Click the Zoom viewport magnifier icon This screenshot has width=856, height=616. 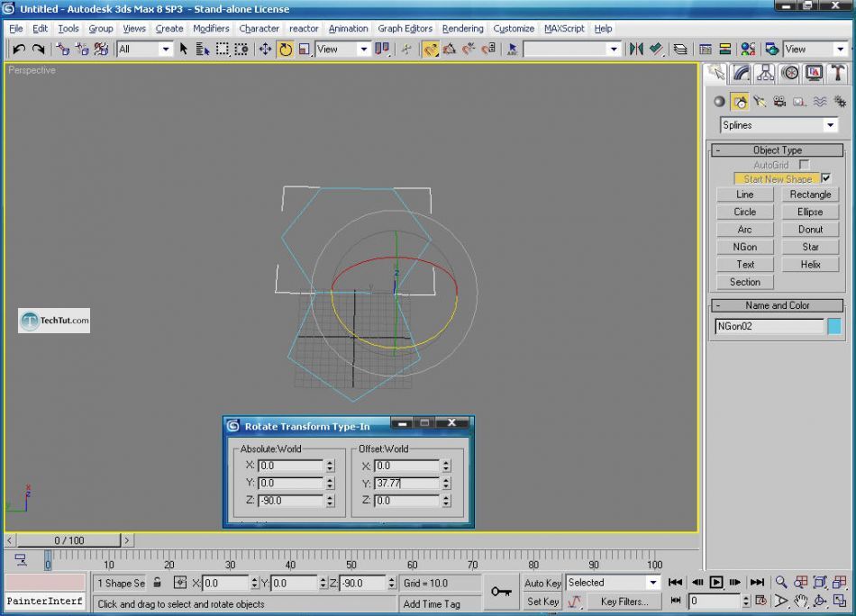click(781, 582)
